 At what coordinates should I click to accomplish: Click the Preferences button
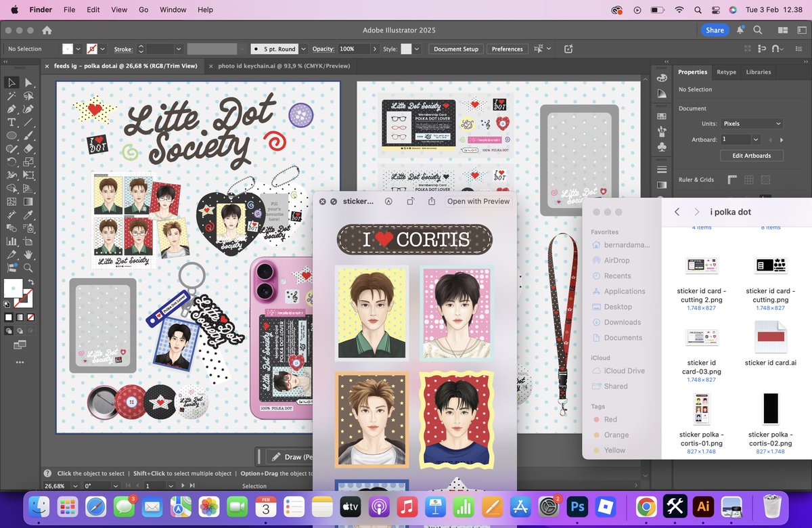(x=507, y=49)
